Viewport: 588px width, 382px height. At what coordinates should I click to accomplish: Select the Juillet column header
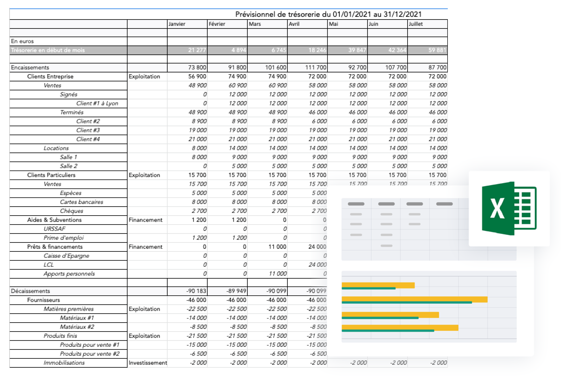point(427,24)
